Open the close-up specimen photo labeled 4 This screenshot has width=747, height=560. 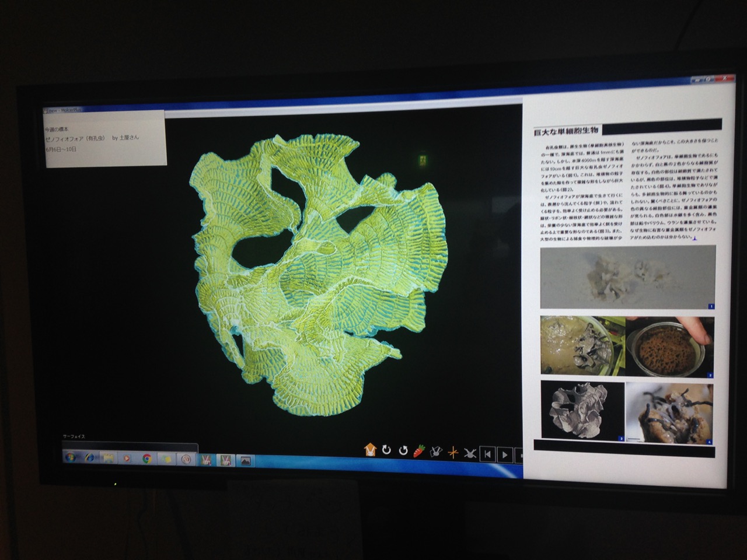(x=670, y=413)
